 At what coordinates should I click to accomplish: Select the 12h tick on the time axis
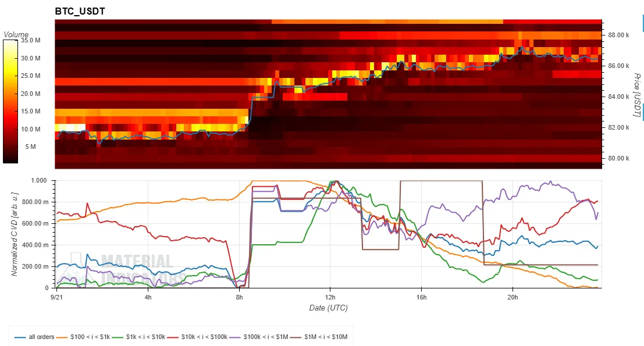tap(330, 297)
